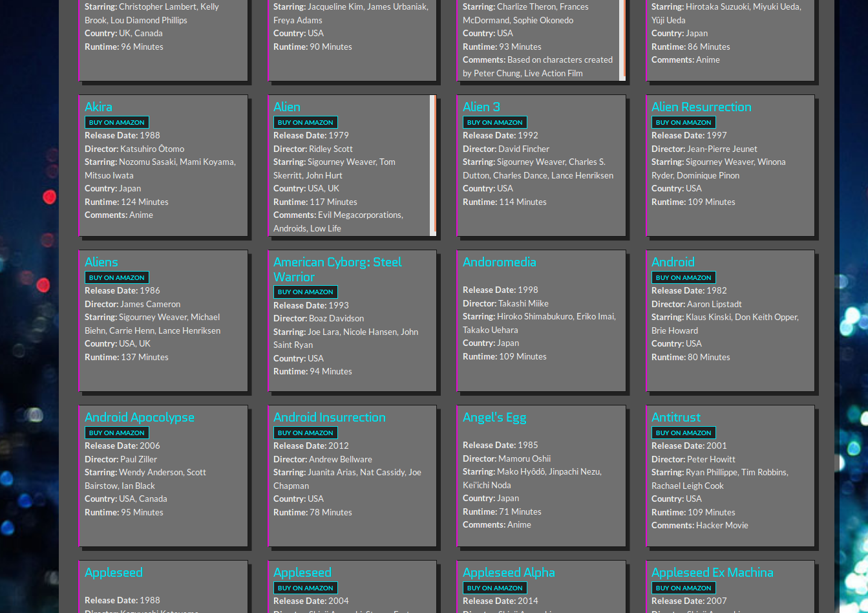This screenshot has width=868, height=613.
Task: Click Buy on Amazon for Appleseed Alpha
Action: [x=495, y=588]
